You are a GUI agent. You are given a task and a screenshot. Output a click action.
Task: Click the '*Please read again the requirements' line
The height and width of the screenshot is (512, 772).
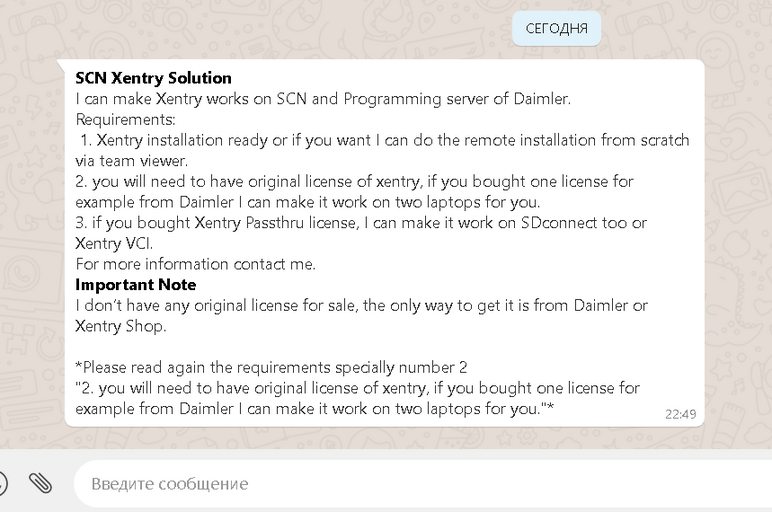coord(271,367)
